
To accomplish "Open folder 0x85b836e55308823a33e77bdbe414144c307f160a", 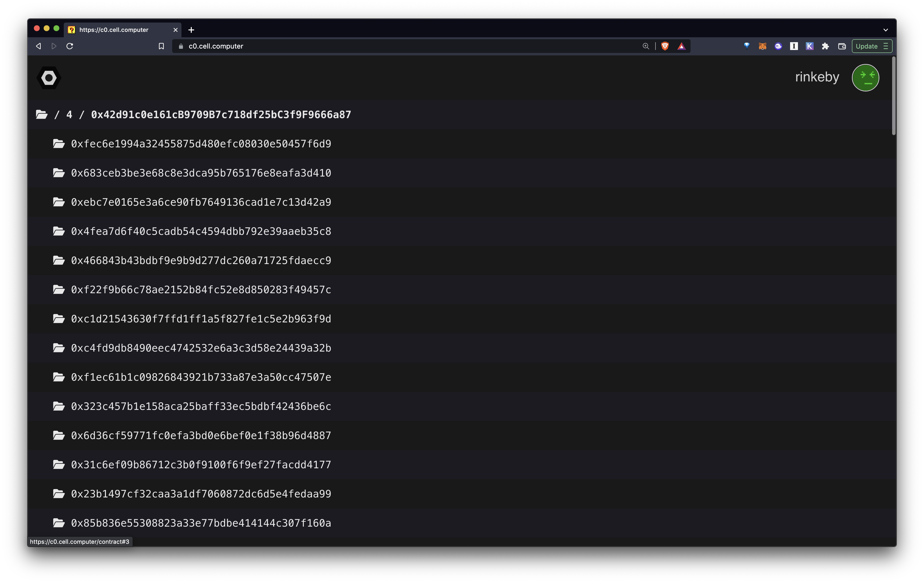I will 201,523.
